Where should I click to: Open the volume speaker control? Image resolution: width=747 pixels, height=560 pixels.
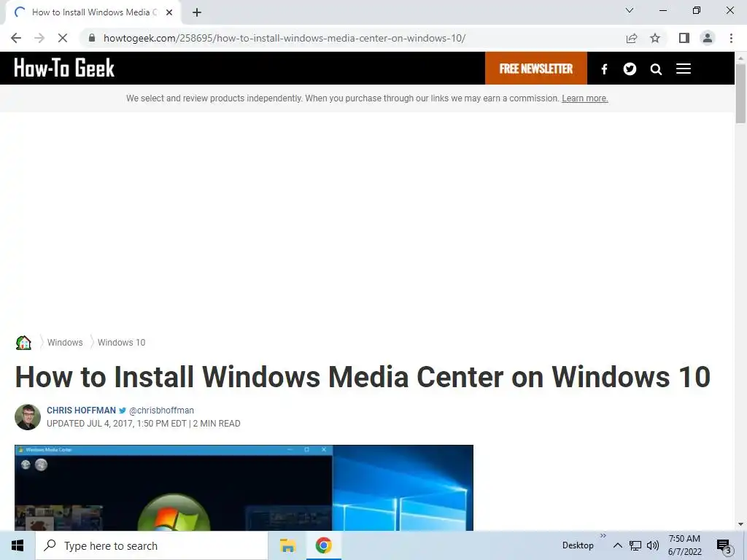(x=653, y=545)
